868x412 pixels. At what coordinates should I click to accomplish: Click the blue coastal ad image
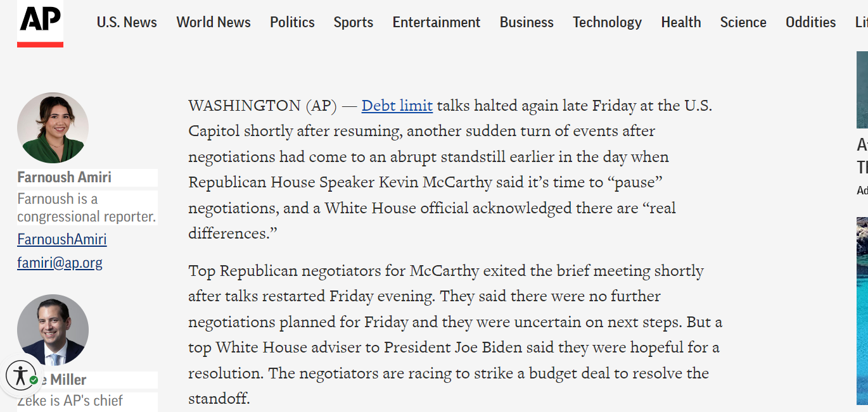click(862, 310)
